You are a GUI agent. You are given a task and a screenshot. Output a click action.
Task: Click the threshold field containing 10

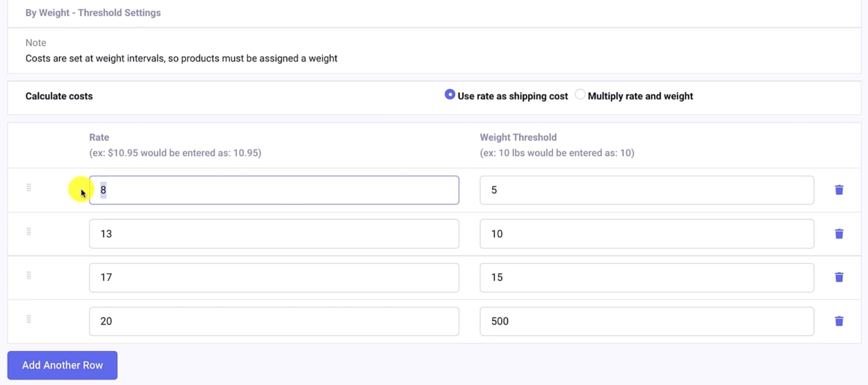[646, 233]
